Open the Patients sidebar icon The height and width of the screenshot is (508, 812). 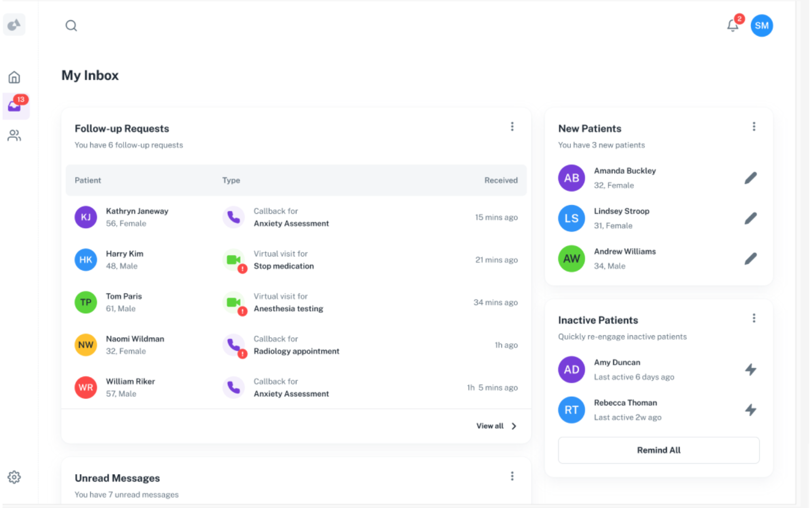(14, 135)
